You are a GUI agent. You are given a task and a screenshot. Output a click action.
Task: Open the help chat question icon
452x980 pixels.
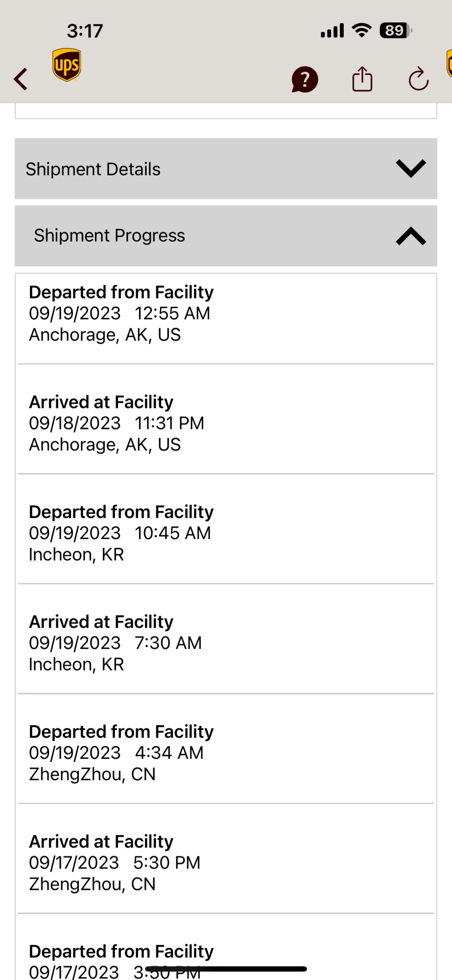[305, 79]
